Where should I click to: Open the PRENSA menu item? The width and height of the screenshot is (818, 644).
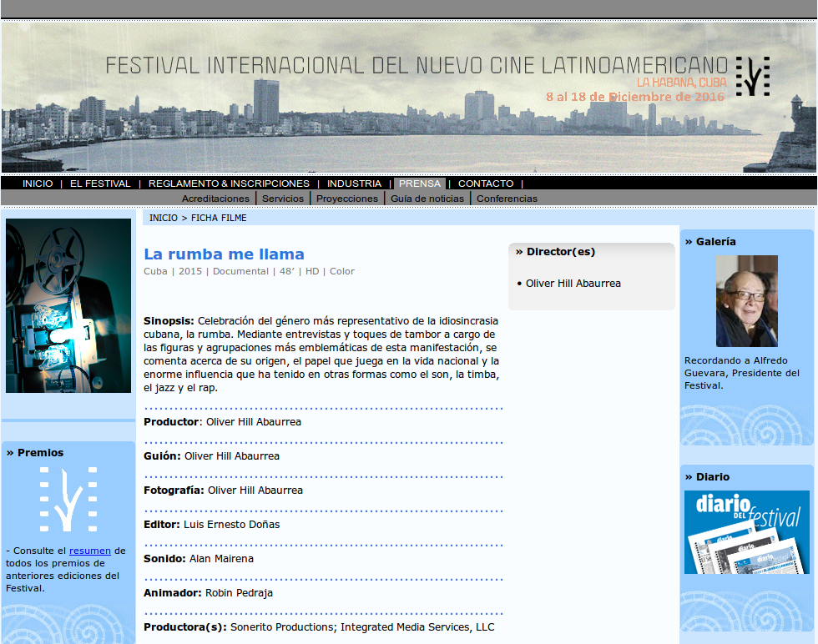pos(420,183)
